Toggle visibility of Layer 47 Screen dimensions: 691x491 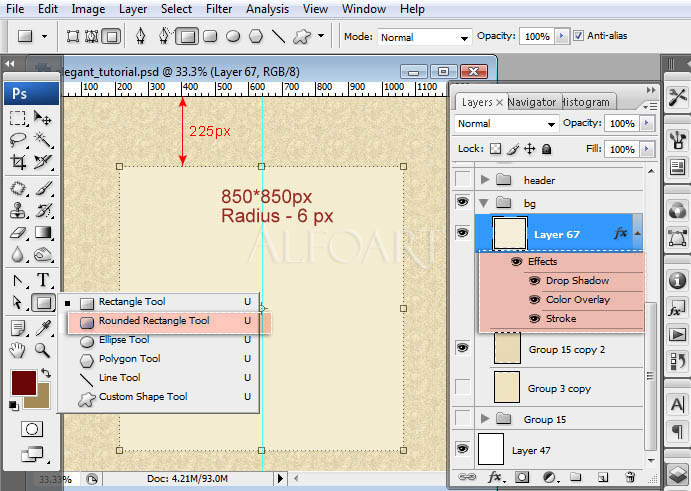click(x=462, y=449)
